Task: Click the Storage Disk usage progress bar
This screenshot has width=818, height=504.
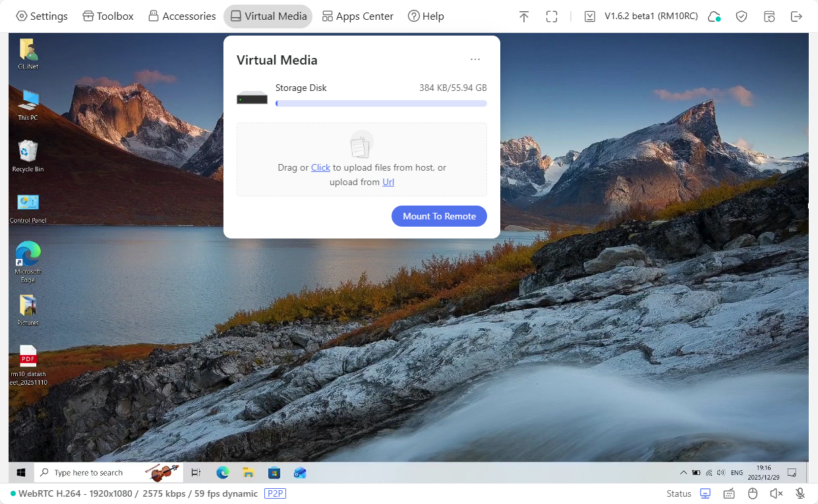Action: (381, 103)
